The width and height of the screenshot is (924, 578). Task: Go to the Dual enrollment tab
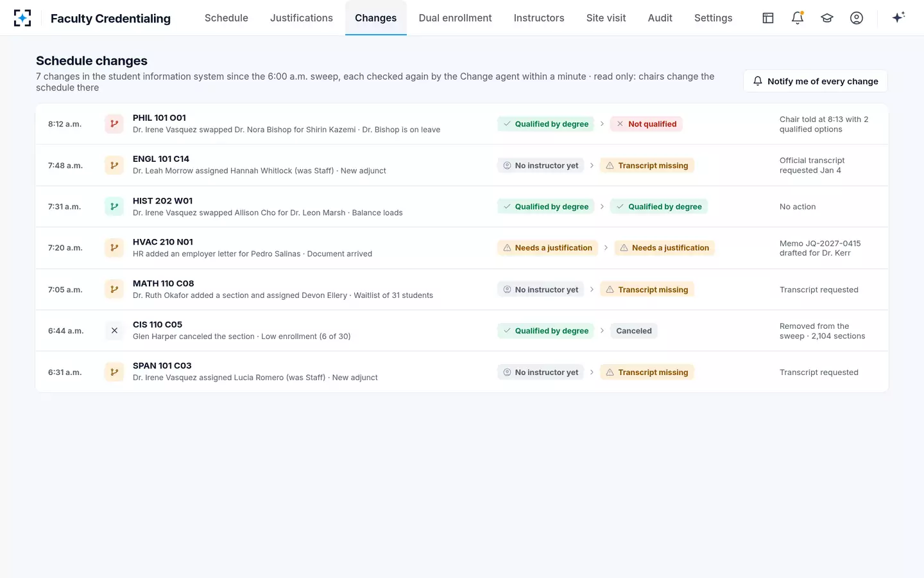(x=456, y=18)
